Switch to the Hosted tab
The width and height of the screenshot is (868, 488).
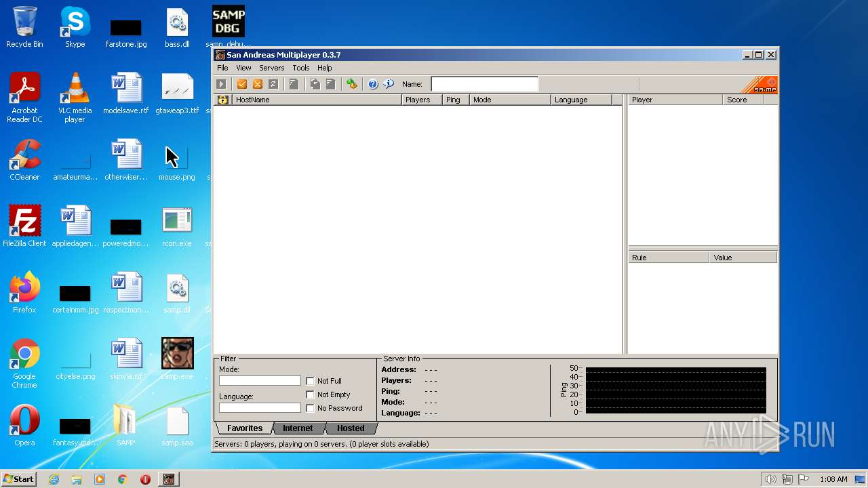pyautogui.click(x=351, y=428)
